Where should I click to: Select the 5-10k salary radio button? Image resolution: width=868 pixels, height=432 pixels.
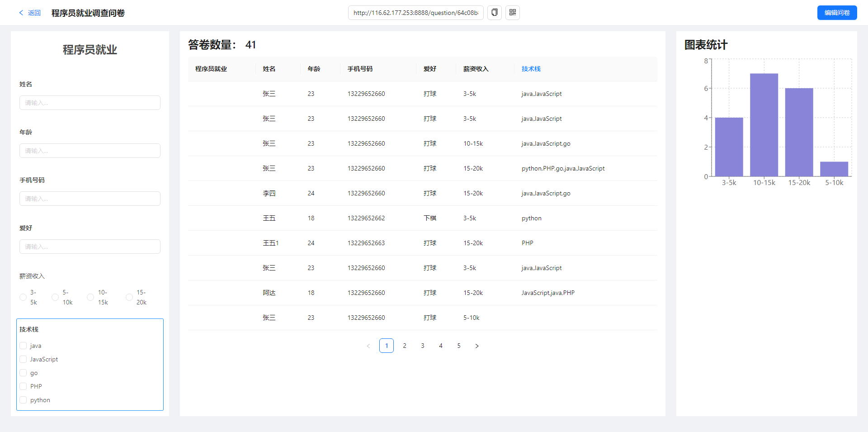[x=55, y=297]
